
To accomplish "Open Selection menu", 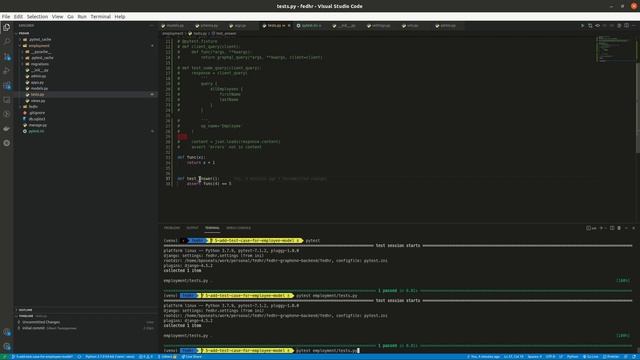I will pos(37,17).
